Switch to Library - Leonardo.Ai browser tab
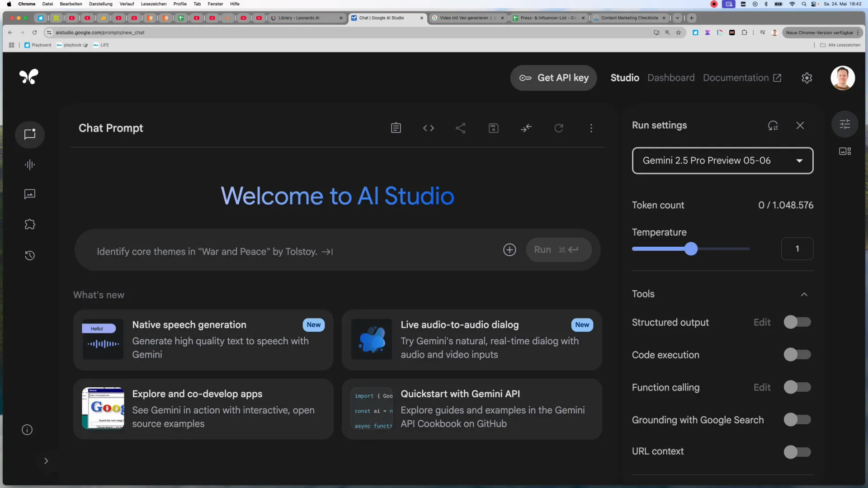The height and width of the screenshot is (488, 868). tap(306, 18)
